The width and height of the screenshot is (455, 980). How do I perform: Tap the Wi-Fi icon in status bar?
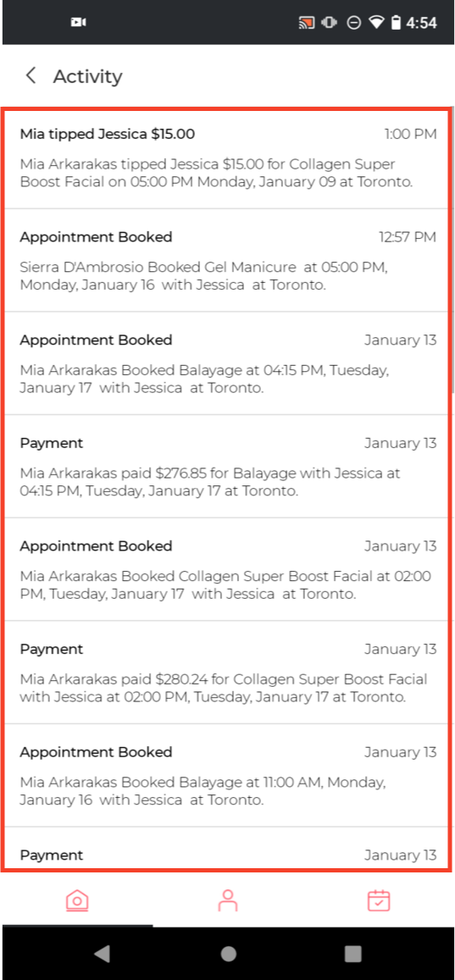(375, 23)
